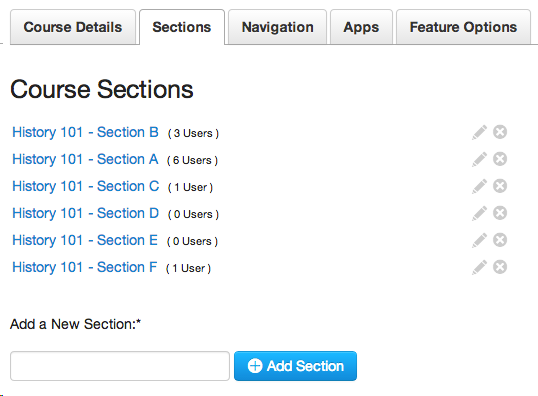
Task: Open the History 101 - Section A link
Action: (x=85, y=159)
